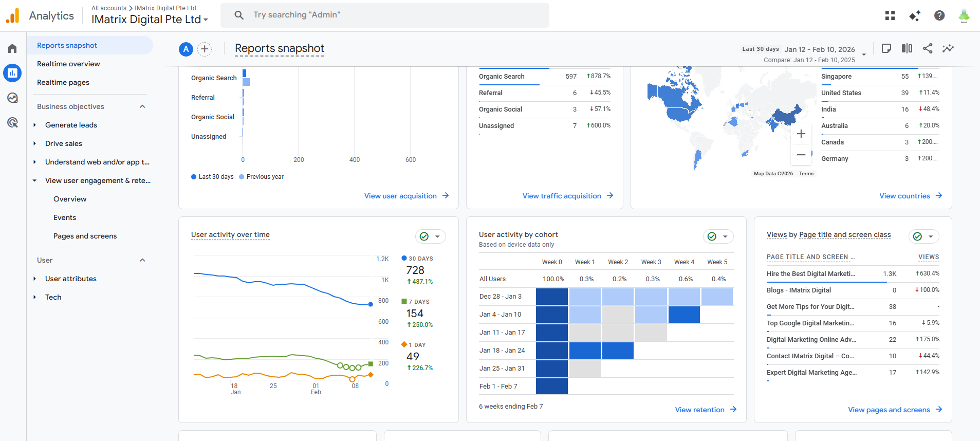Click the Edit comparisons icon
Image resolution: width=980 pixels, height=441 pixels.
pos(907,48)
